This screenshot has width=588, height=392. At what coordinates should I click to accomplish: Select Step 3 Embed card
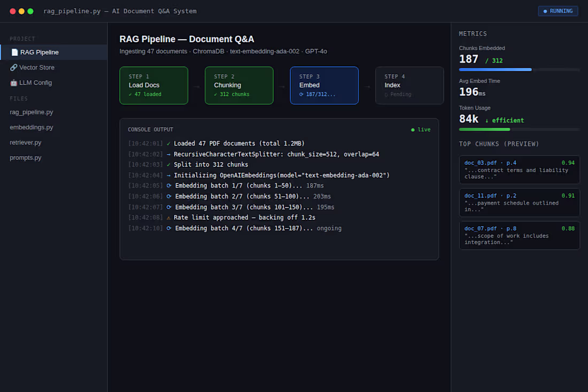coord(324,86)
